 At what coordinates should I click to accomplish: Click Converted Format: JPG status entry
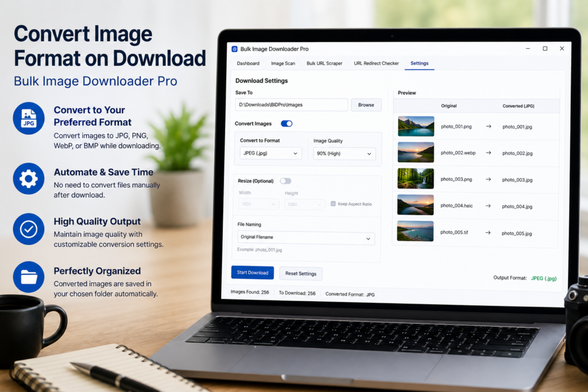tap(350, 294)
